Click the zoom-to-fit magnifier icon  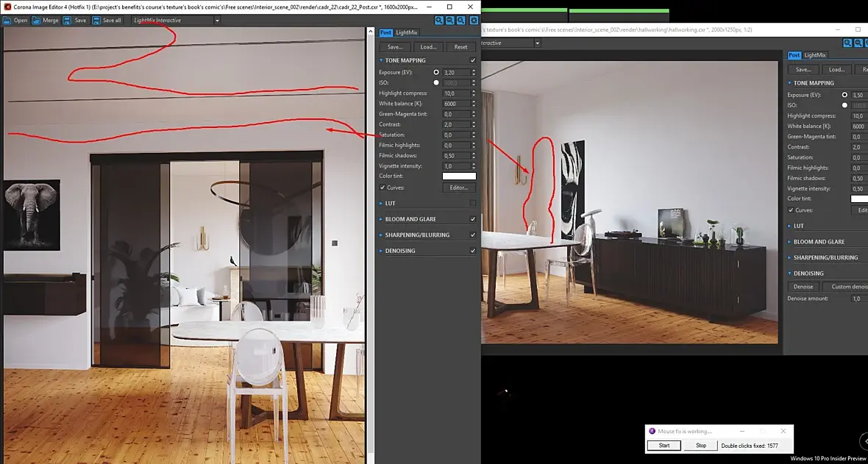[460, 21]
